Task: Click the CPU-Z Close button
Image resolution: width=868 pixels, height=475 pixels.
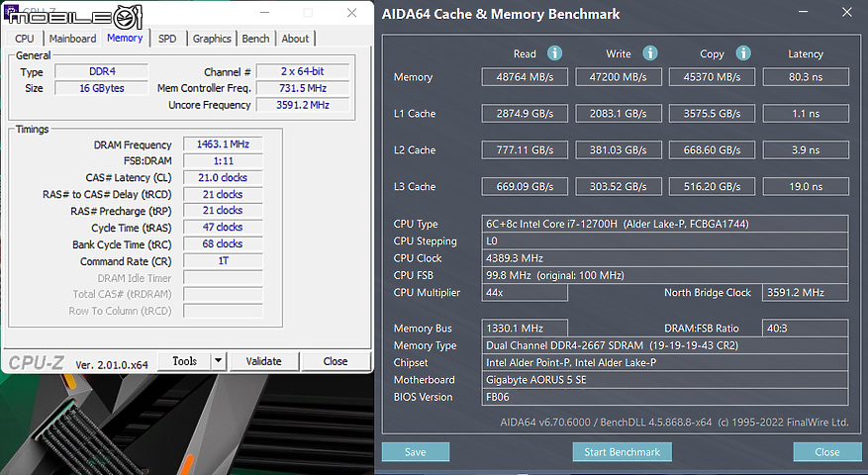Action: 336,361
